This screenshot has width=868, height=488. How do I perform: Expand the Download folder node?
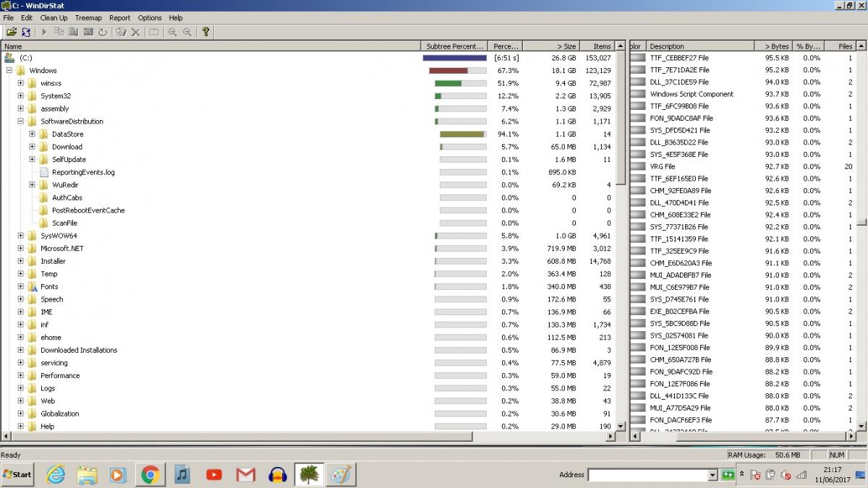pyautogui.click(x=33, y=147)
